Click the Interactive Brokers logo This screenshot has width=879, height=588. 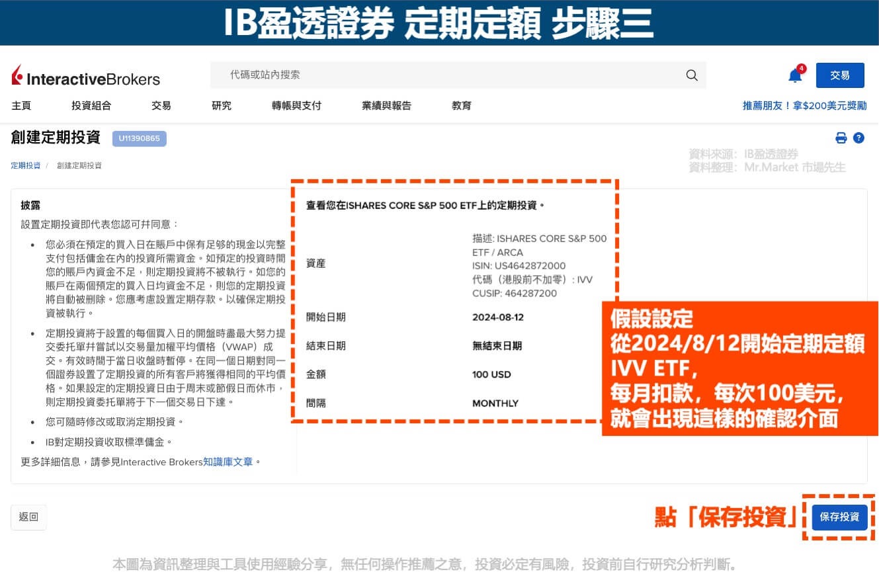tap(86, 75)
